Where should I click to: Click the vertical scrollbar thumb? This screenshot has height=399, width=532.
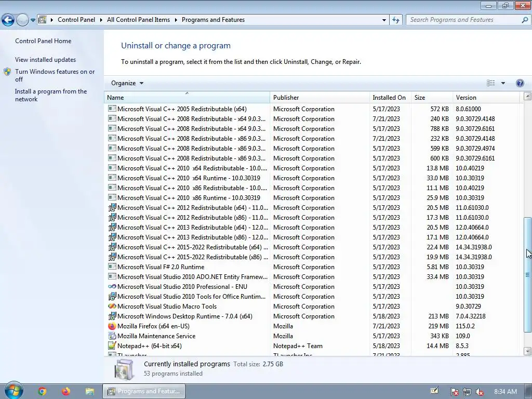coord(527,275)
